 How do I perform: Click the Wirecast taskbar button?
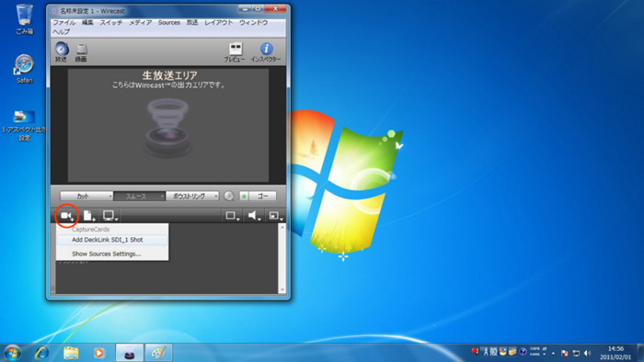tap(130, 353)
